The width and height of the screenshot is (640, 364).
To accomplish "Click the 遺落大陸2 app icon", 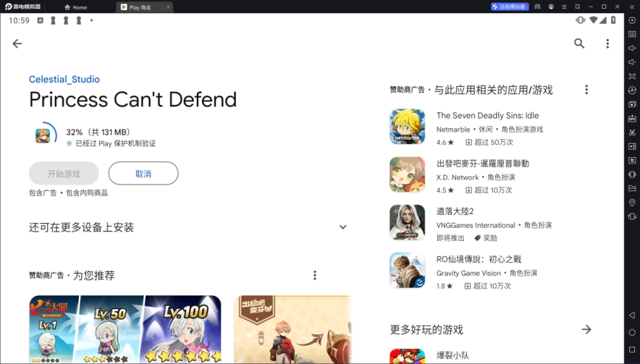I will pos(407,222).
